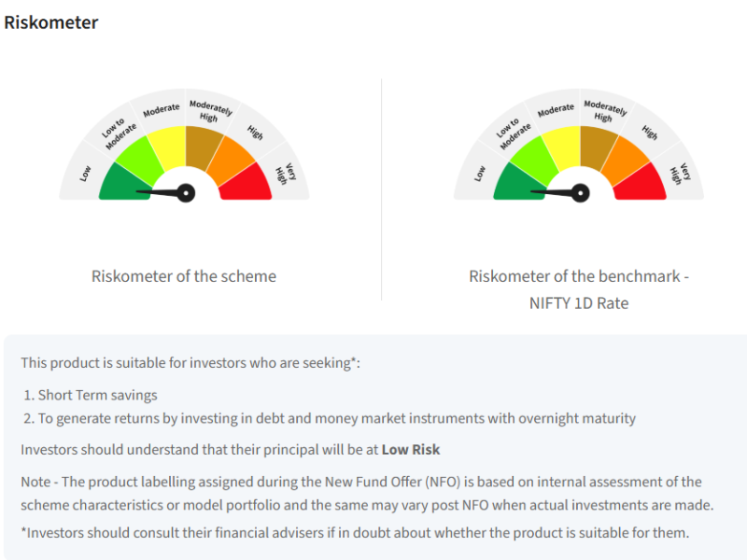The image size is (747, 560).
Task: Click the Moderately High label on scheme riskometer
Action: tap(204, 111)
